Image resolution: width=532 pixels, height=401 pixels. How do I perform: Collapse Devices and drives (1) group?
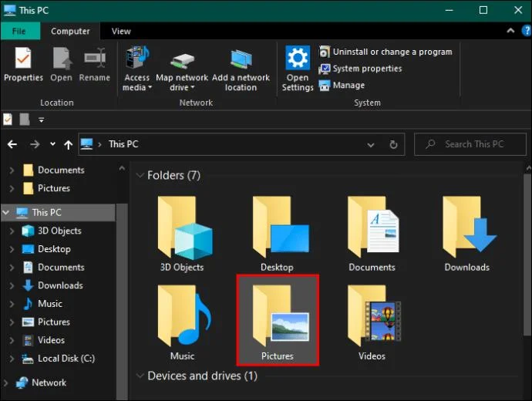coord(140,376)
